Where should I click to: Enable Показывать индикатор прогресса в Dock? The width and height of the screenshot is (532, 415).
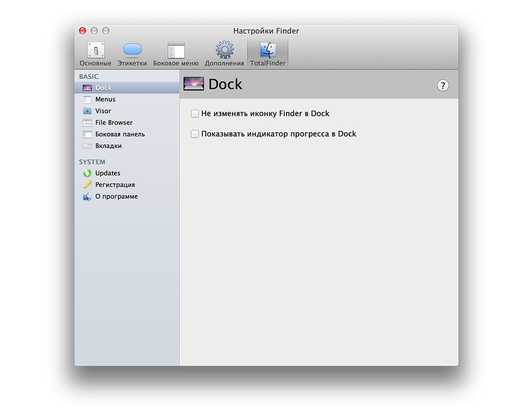195,134
